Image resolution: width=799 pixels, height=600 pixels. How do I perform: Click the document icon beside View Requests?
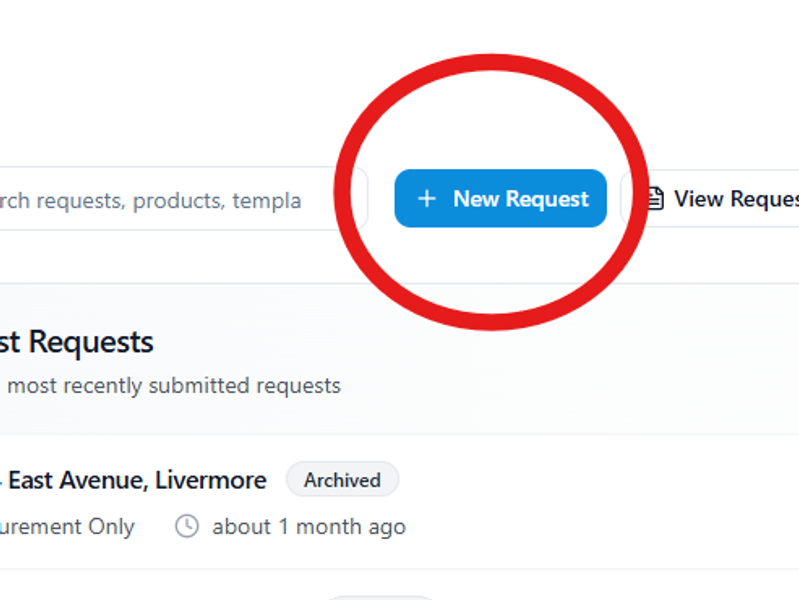point(655,199)
